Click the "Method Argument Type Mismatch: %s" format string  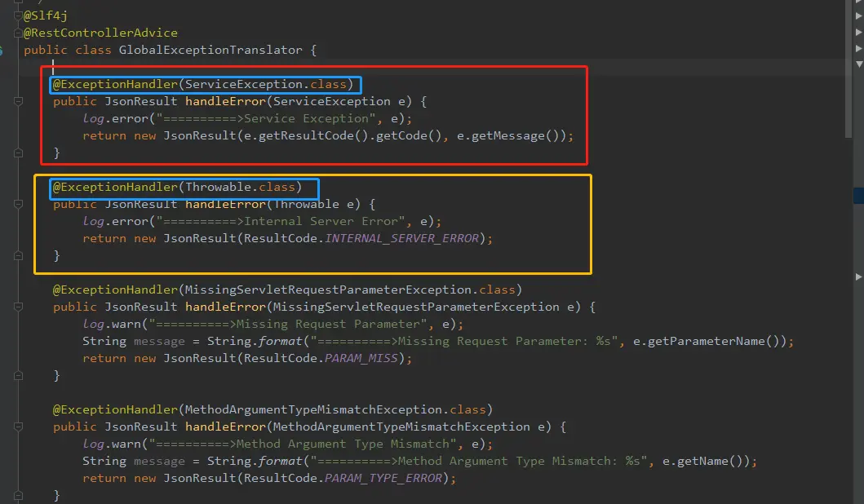[x=479, y=461]
